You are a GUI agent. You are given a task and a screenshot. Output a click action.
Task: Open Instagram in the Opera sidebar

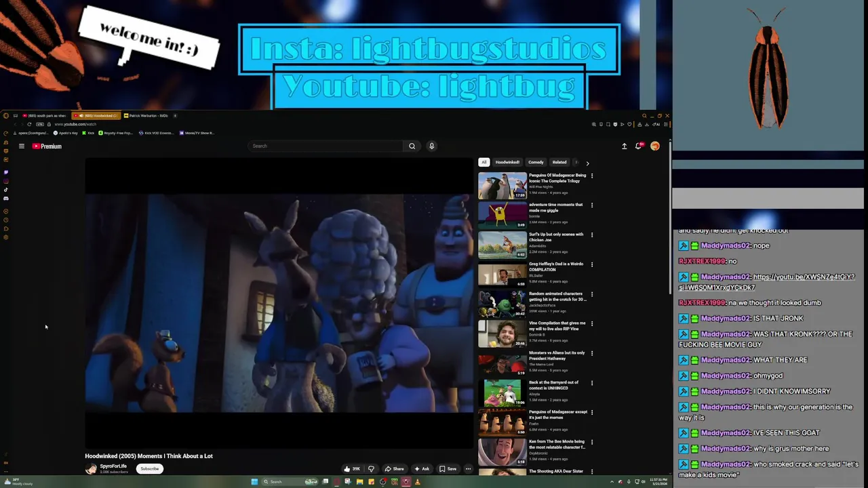click(x=6, y=181)
